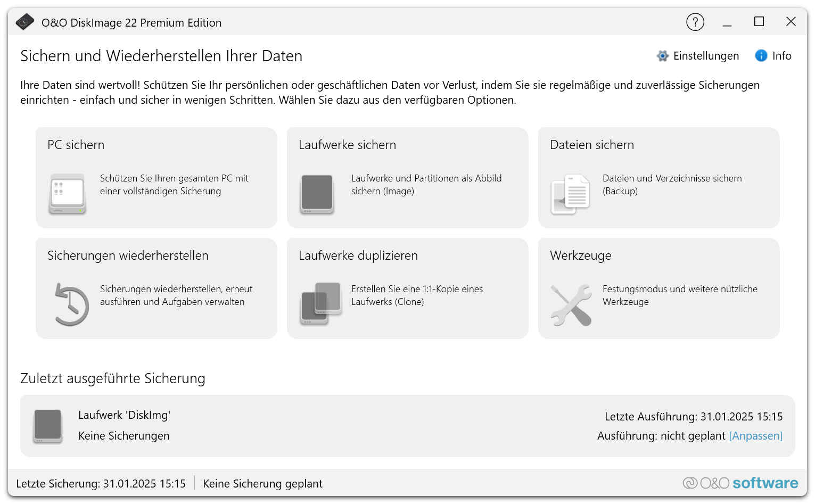815x504 pixels.
Task: Open settings via the Einstellungen gear icon
Action: (x=662, y=55)
